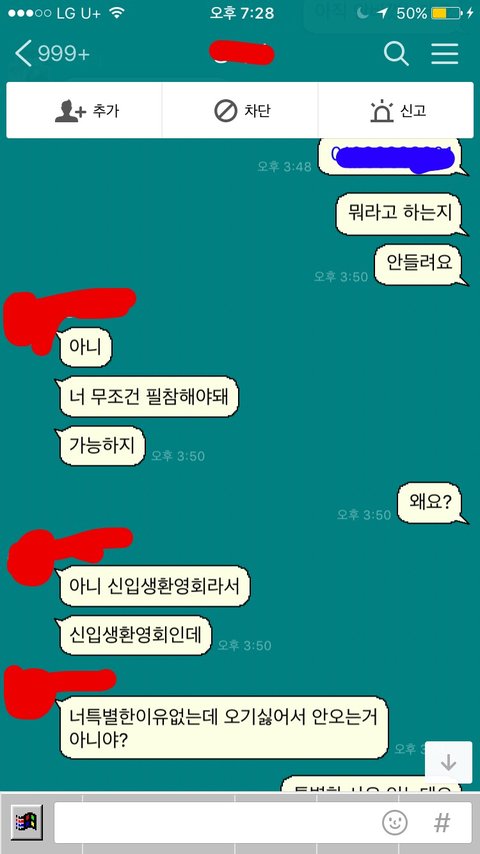Tap the message bubble '너 무조건 필참해야돼'

(x=147, y=396)
